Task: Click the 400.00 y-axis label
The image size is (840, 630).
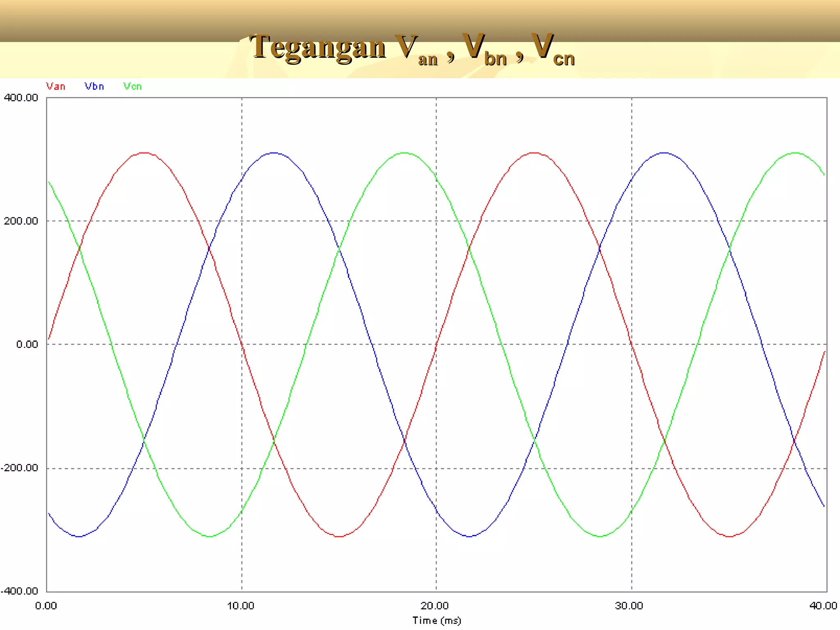Action: 21,98
